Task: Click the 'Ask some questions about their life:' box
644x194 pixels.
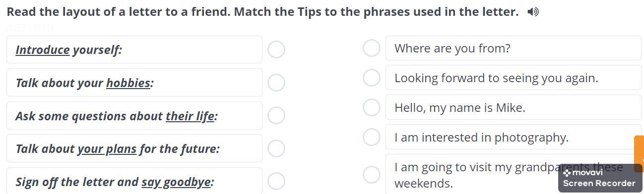Action: click(x=134, y=116)
